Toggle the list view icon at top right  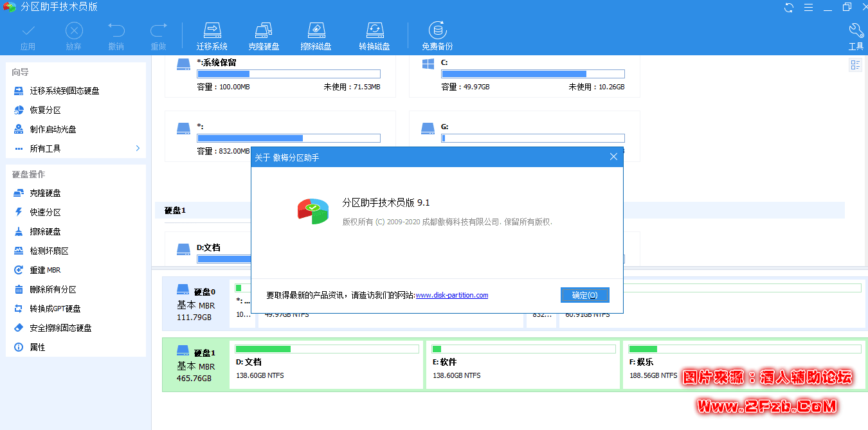pyautogui.click(x=855, y=65)
